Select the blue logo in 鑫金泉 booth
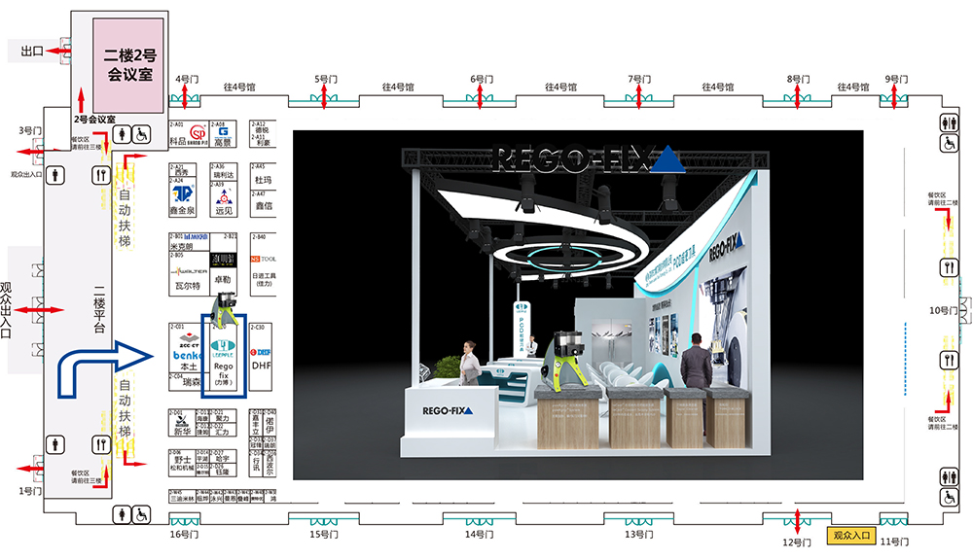 pos(183,194)
